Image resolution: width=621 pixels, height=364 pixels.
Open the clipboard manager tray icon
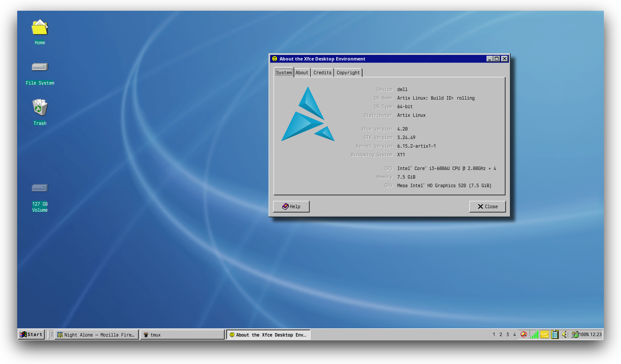click(x=554, y=334)
